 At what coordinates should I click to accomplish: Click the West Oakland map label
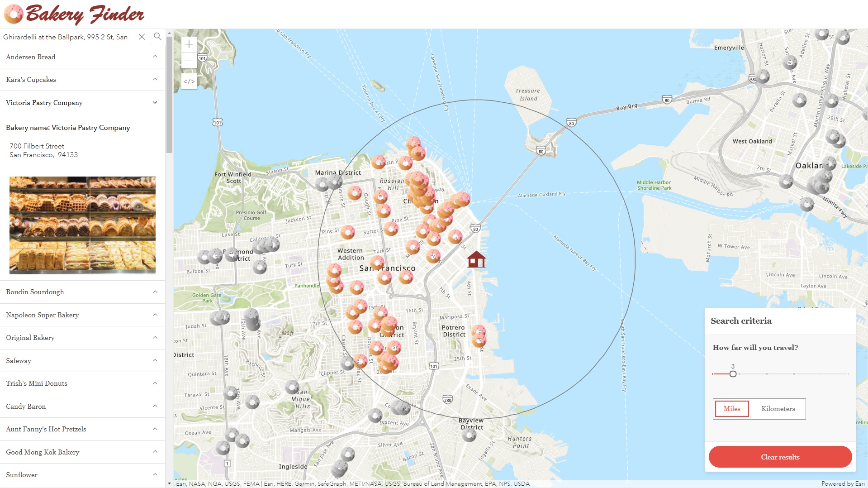coord(752,141)
